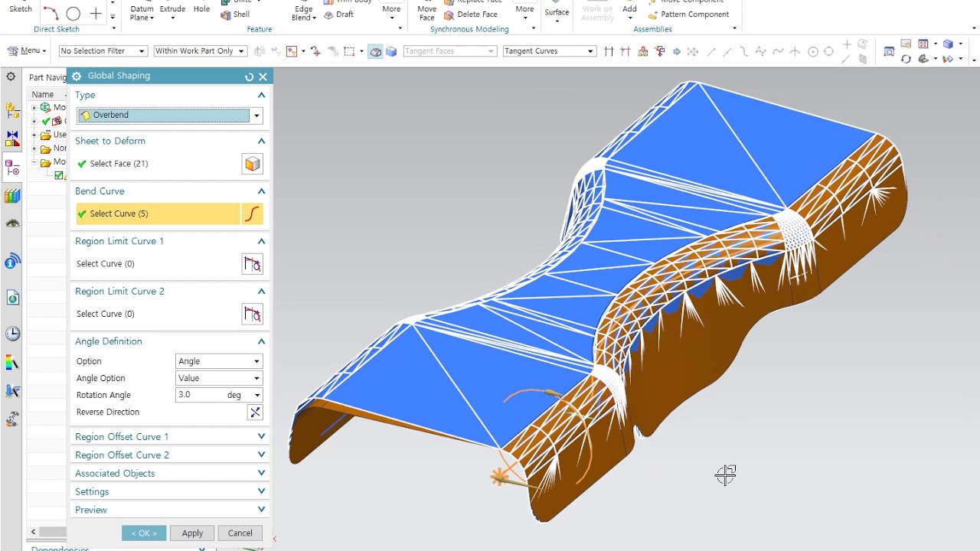Open the Angle Option Value dropdown

[256, 378]
